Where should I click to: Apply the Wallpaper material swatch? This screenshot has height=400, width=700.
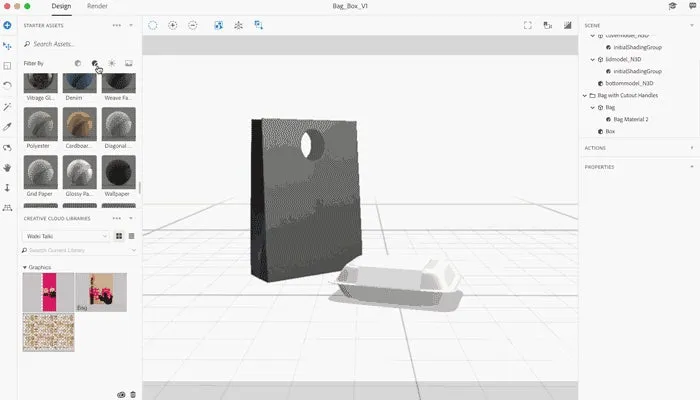tap(119, 172)
